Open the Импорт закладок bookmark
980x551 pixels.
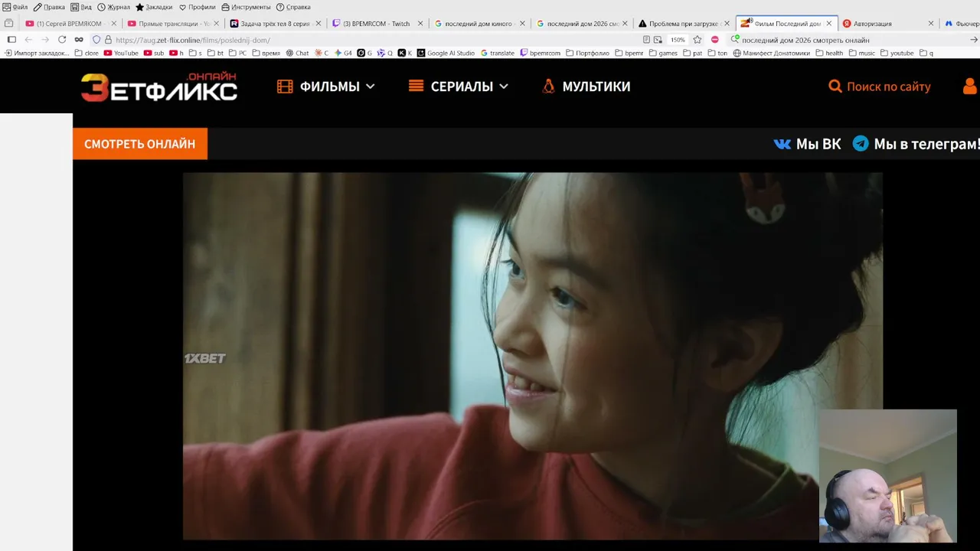[37, 53]
